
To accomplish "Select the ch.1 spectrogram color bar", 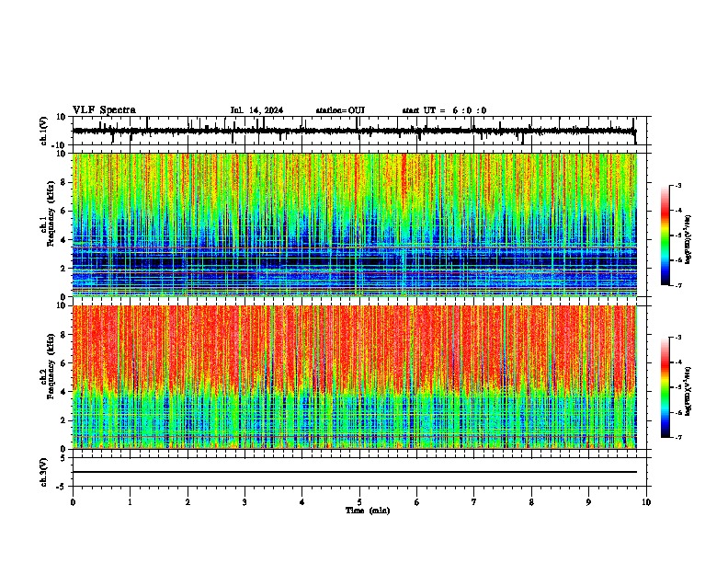I will pos(665,236).
